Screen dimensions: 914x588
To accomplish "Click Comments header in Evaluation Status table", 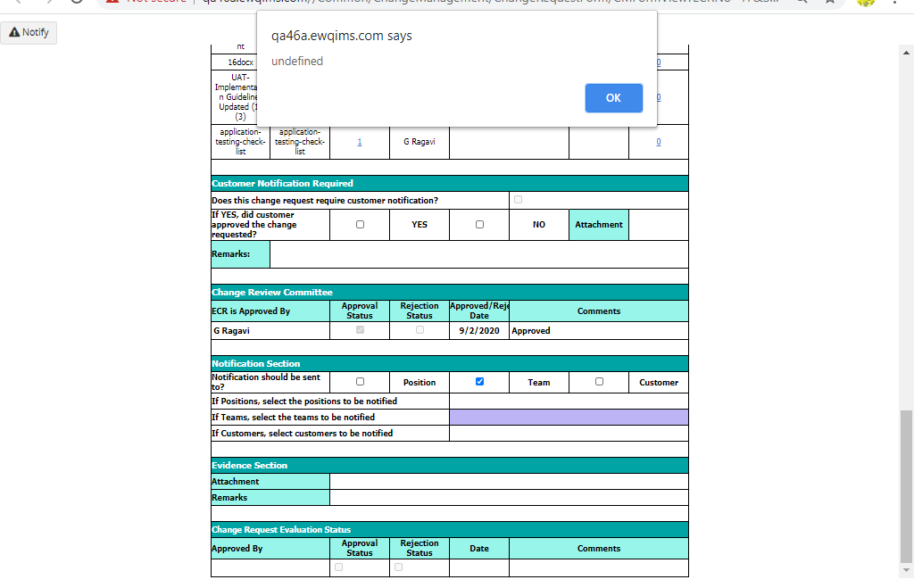I will [599, 549].
